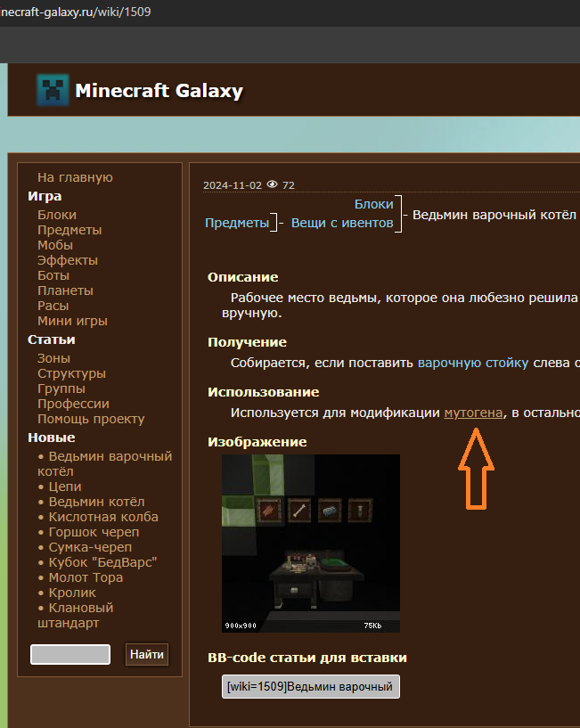
Task: Click the Статьи sidebar heading
Action: (52, 339)
